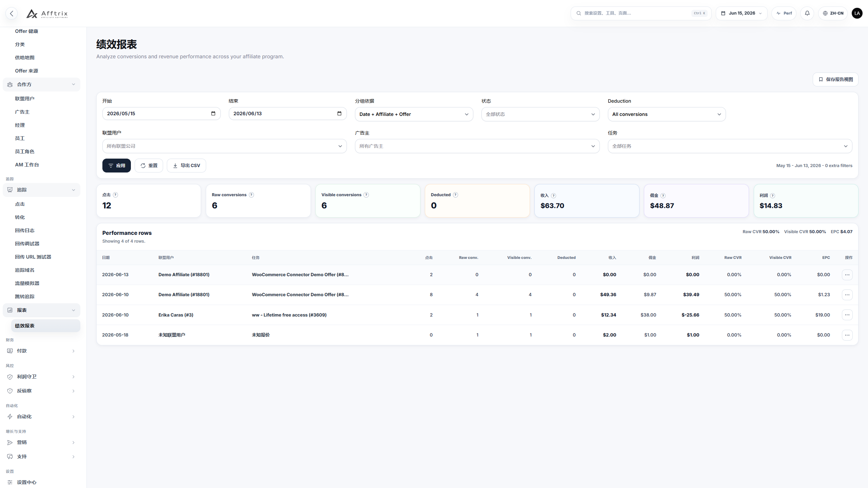Click the help icon next to 点击 card
Viewport: 868px width, 488px height.
115,195
